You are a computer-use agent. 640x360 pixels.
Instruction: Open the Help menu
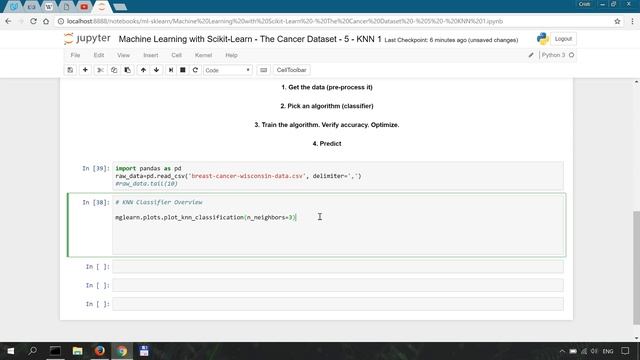click(x=231, y=55)
